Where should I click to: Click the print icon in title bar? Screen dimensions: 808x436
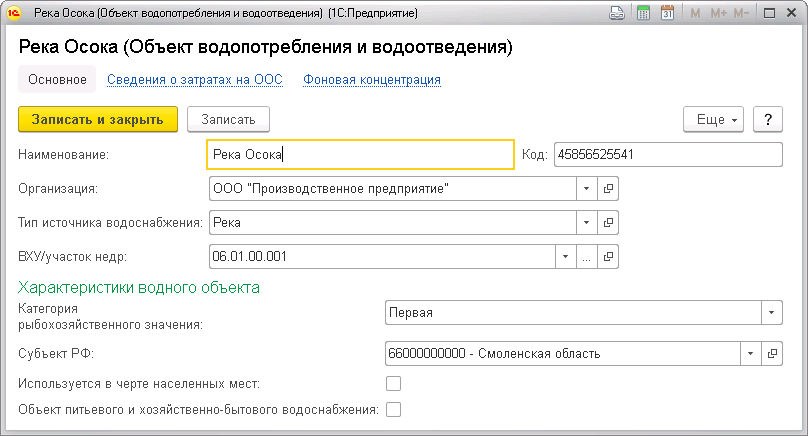(x=618, y=14)
